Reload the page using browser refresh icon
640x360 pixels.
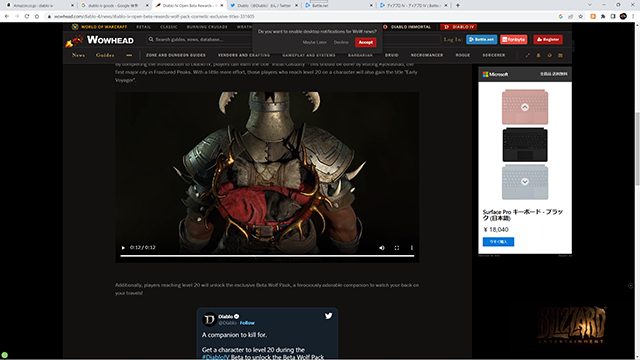[27, 16]
